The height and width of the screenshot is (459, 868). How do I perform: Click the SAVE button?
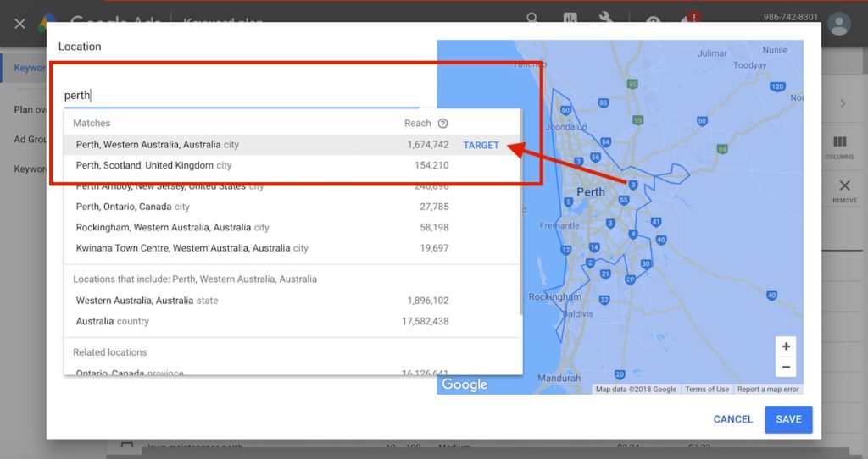point(788,420)
